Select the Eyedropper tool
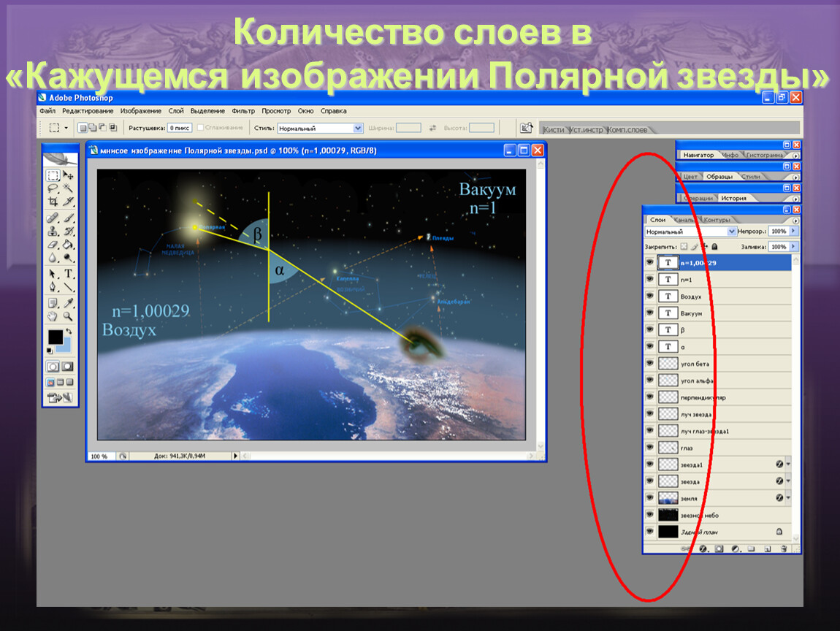 (68, 303)
